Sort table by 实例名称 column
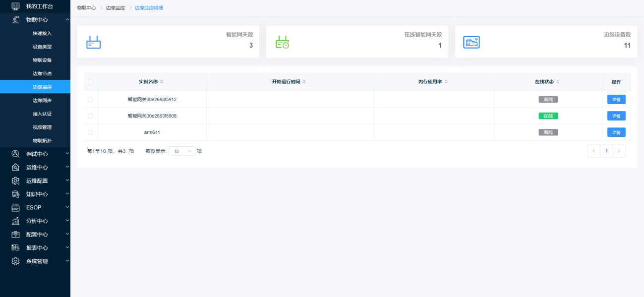This screenshot has height=297, width=644. click(x=162, y=82)
